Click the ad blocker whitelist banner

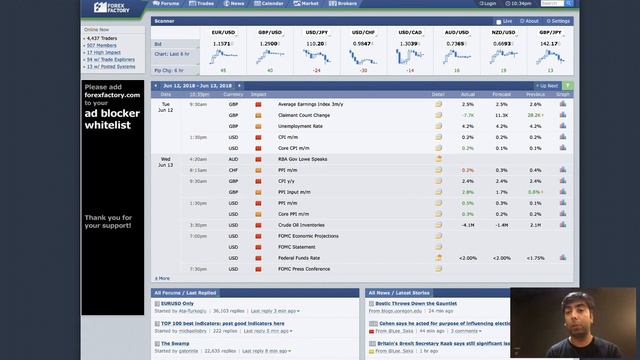click(x=113, y=198)
